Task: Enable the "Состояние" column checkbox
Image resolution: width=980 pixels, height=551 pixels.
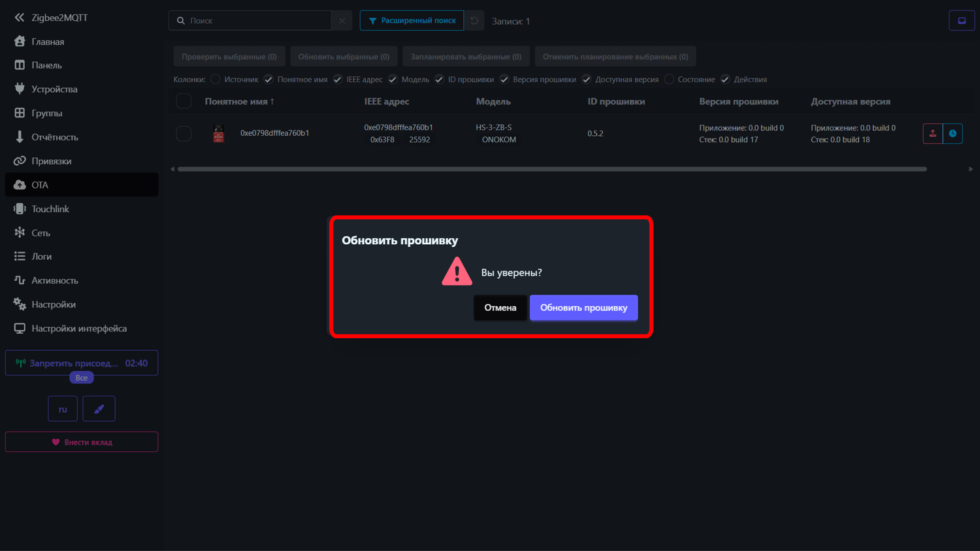Action: point(669,80)
